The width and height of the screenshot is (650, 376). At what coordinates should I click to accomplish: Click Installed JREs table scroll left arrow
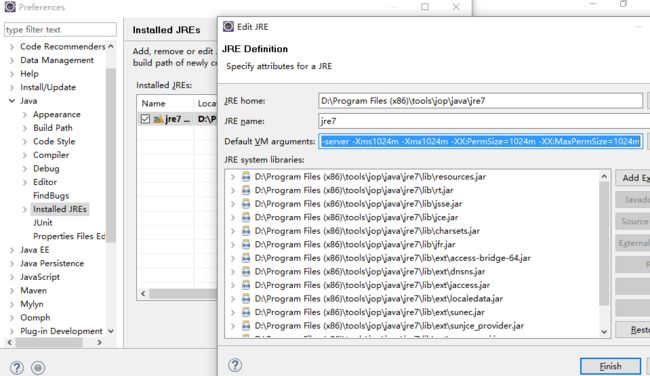(x=143, y=294)
